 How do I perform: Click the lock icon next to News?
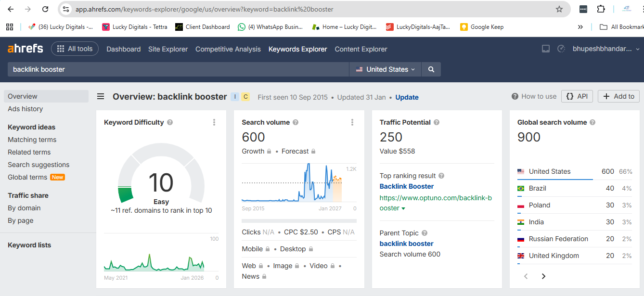(x=264, y=276)
